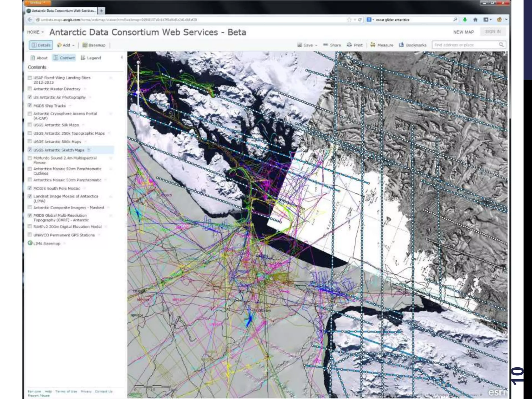
Task: Uncheck the MGDS Ship Tracks layer
Action: (30, 105)
